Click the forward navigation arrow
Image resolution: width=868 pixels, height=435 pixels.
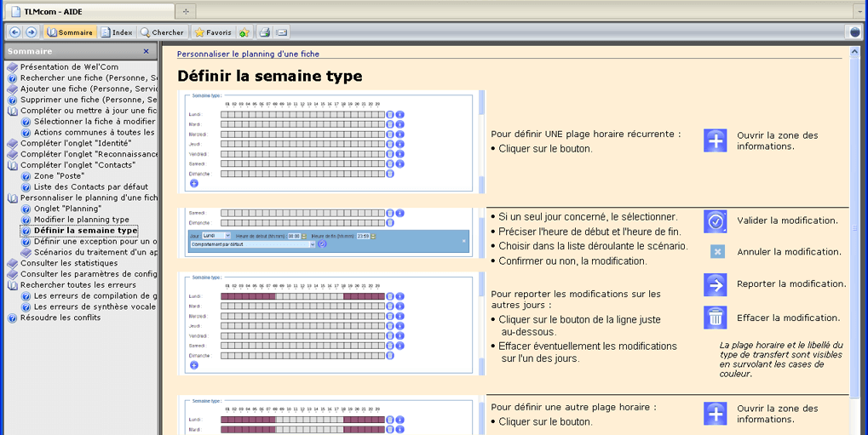tap(31, 32)
